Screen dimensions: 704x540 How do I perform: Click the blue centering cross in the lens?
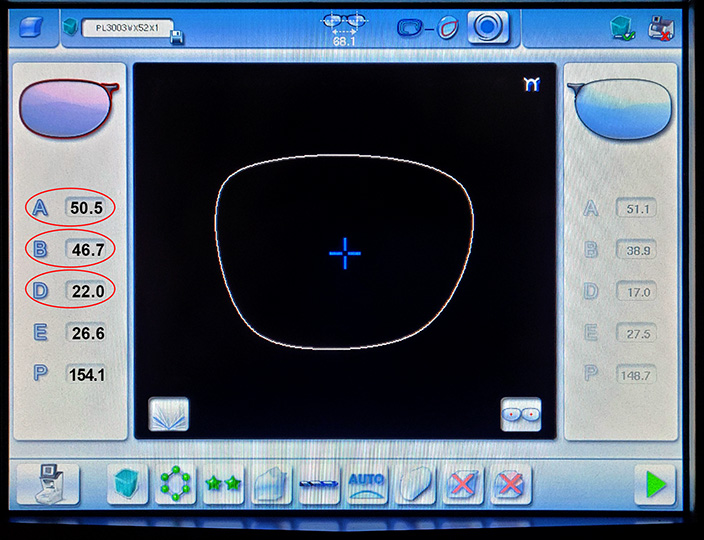coord(345,254)
